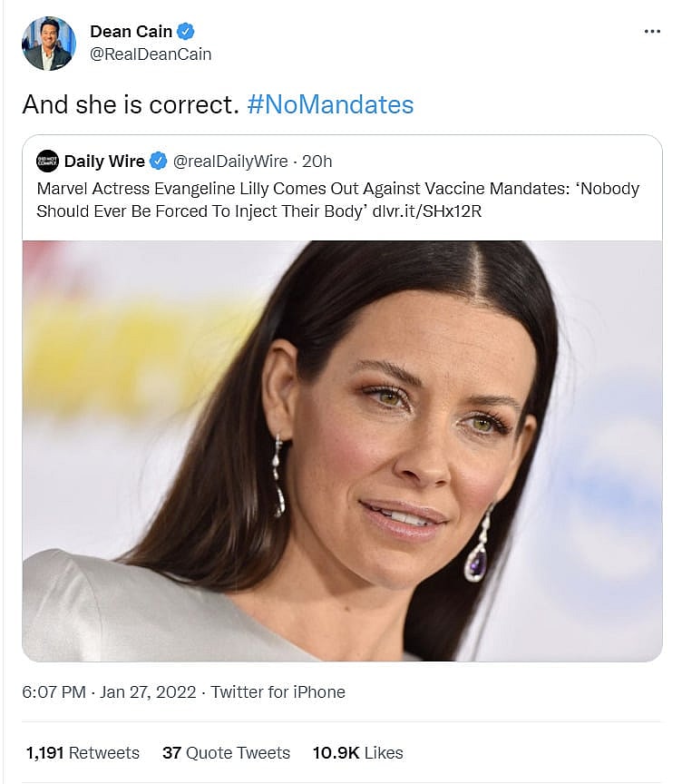Click the Jan 27, 2022 date

click(148, 692)
